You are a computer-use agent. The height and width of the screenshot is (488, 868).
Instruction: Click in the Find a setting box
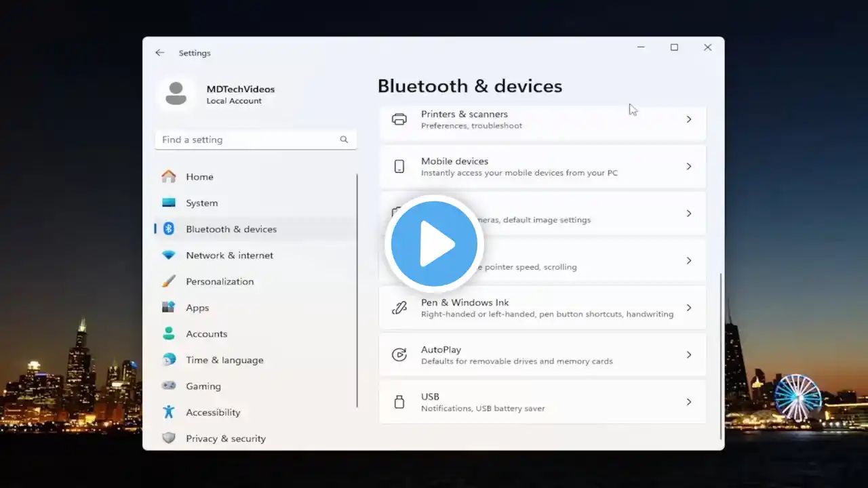(x=256, y=140)
